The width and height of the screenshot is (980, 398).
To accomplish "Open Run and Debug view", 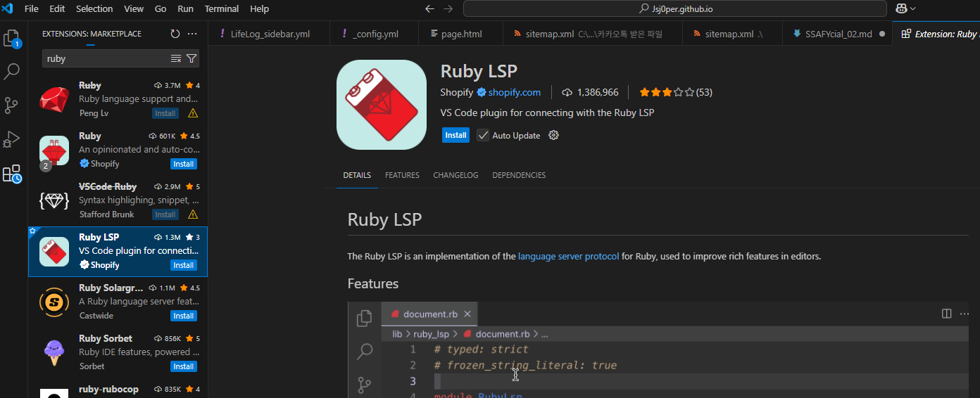I will point(12,139).
